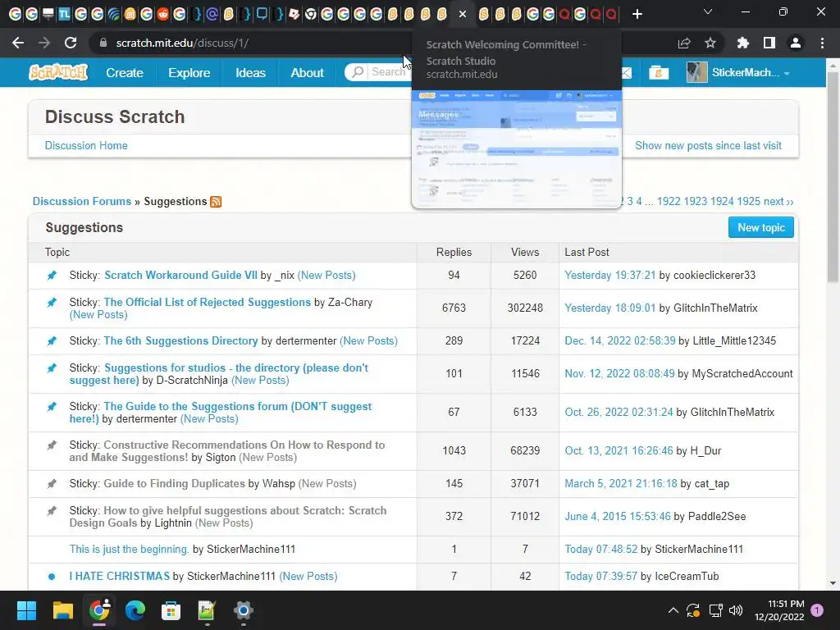View site security lock info
The width and height of the screenshot is (840, 630).
click(103, 43)
